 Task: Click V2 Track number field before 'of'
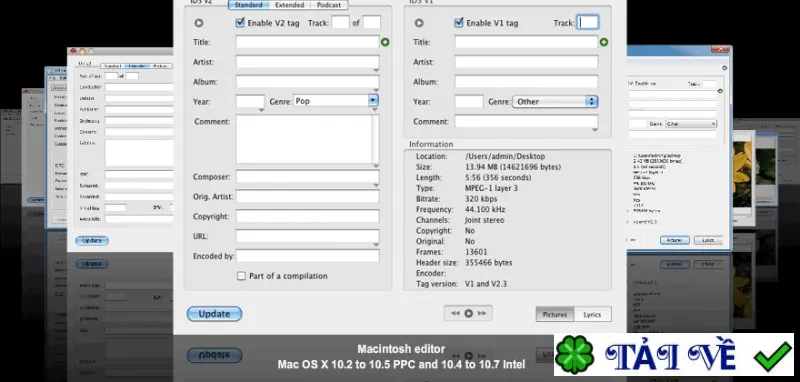click(x=340, y=22)
